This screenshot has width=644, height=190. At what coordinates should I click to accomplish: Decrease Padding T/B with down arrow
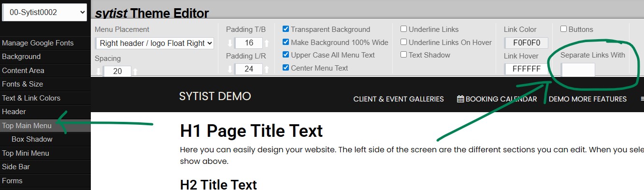(x=230, y=44)
